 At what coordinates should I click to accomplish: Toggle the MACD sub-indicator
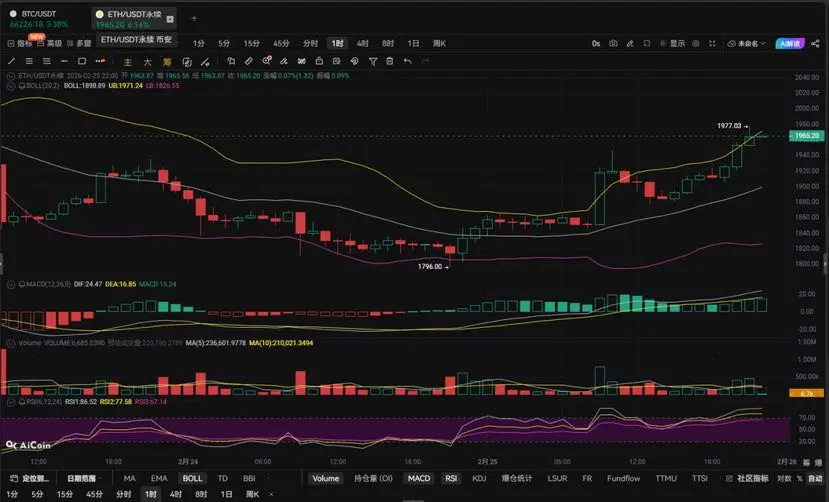point(419,478)
